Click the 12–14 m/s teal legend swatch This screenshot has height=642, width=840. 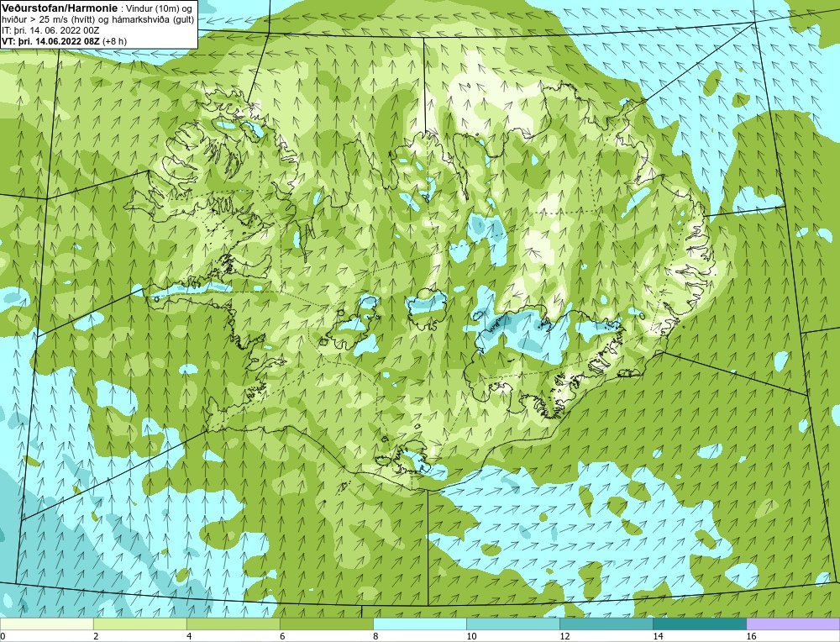tap(606, 624)
